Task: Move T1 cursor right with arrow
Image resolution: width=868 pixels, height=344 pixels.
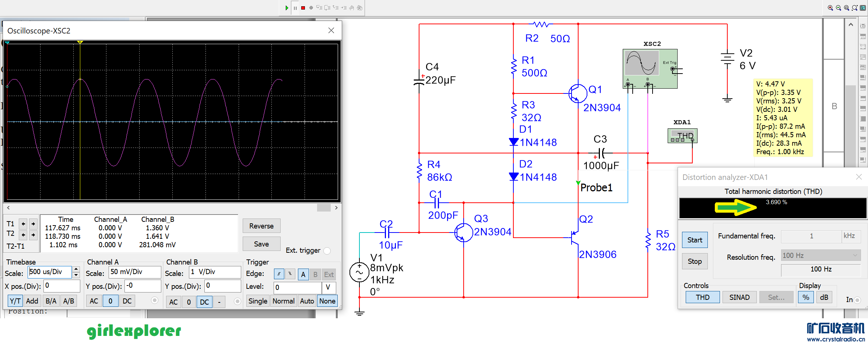Action: [x=33, y=224]
